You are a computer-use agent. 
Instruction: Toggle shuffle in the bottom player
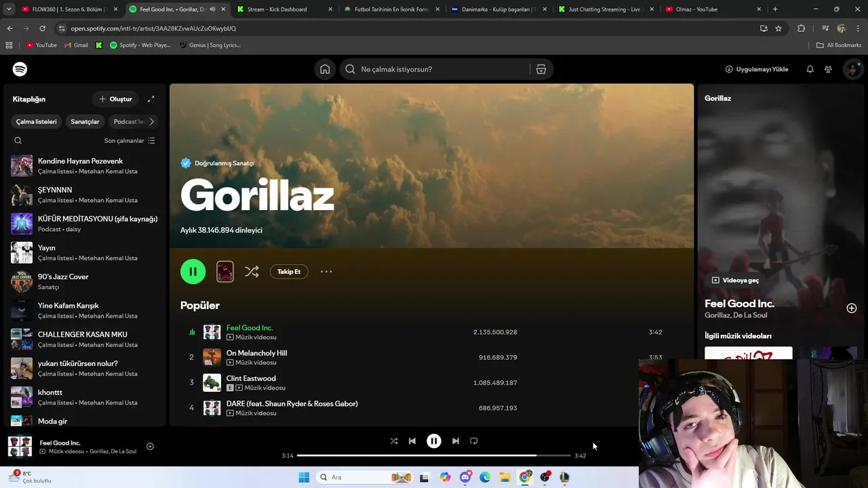(x=394, y=441)
